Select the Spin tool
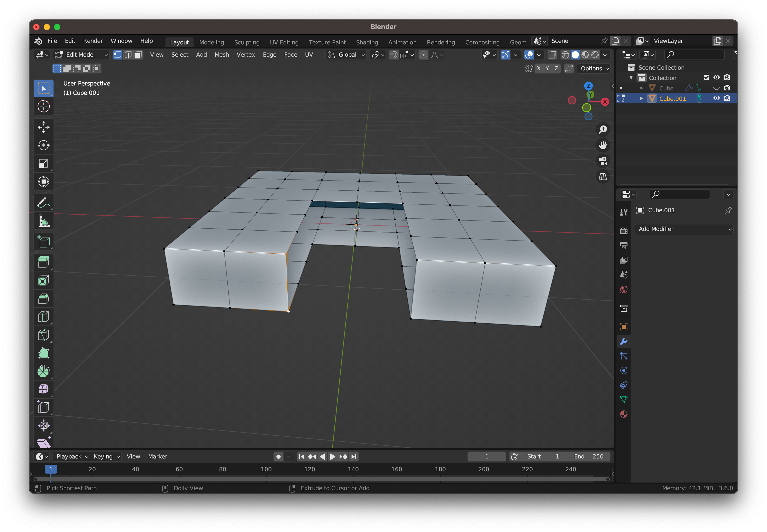Image resolution: width=767 pixels, height=532 pixels. (x=43, y=371)
